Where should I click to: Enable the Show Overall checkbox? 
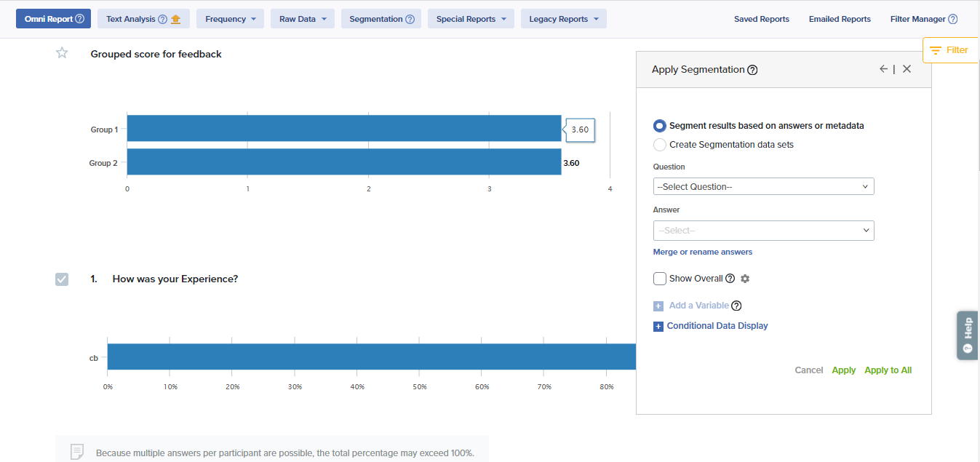click(x=660, y=279)
